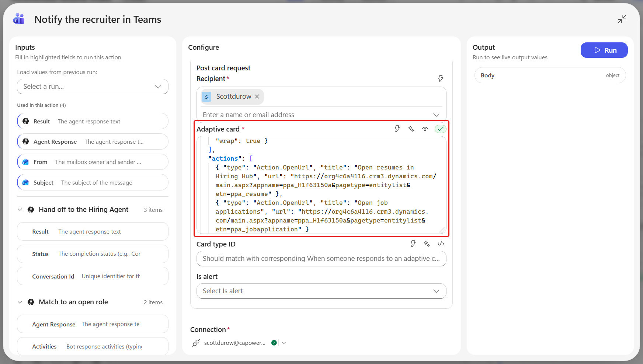Click the Match to an open role icon
Screen dimensions: 643x364
pyautogui.click(x=31, y=302)
